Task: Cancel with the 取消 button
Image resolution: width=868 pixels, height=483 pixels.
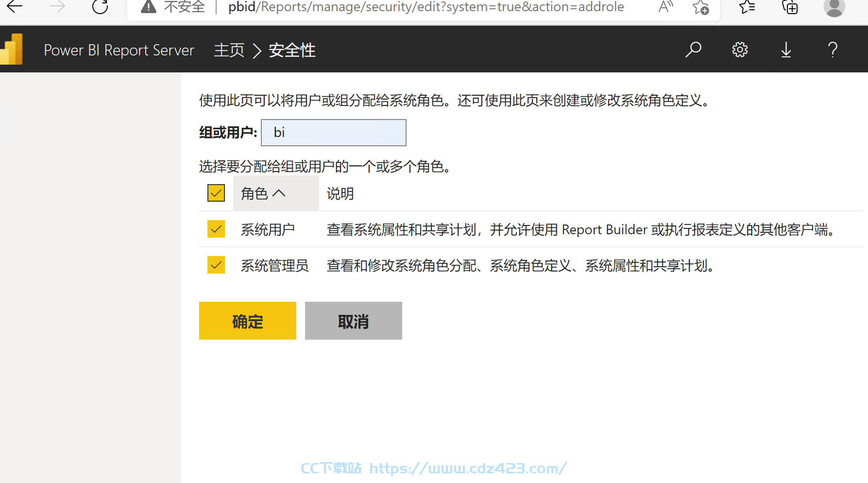Action: click(354, 321)
